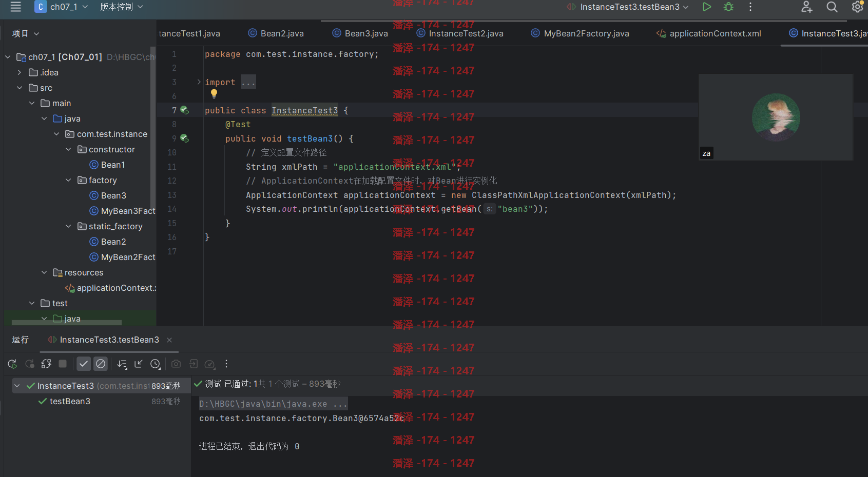868x477 pixels.
Task: Switch to Bean2.java tab
Action: [276, 33]
